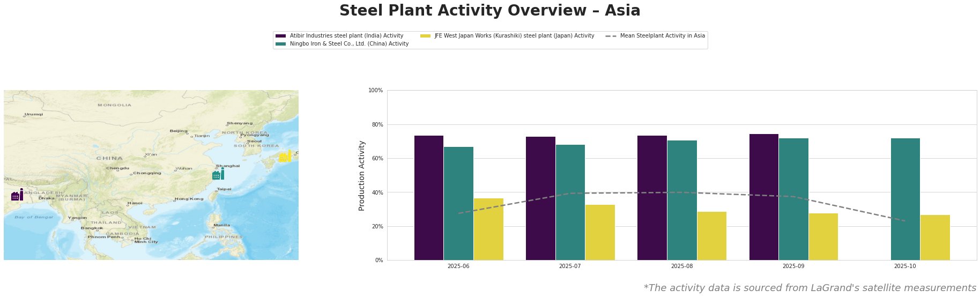
Task: Click the purple Atibir Industries legend swatch
Action: pos(280,36)
